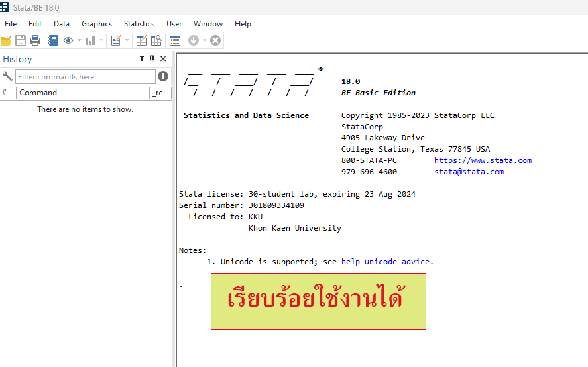Click the 'BE—Basic Edition' text
This screenshot has height=367, width=588.
pyautogui.click(x=379, y=93)
